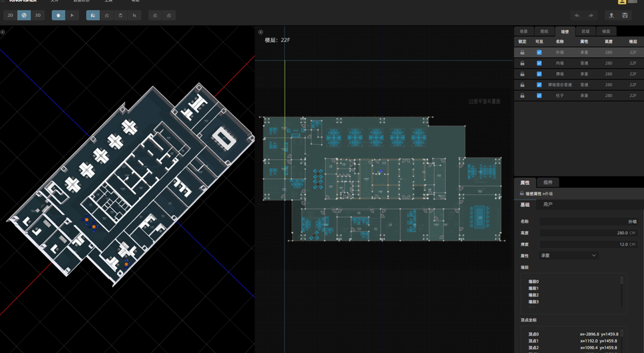Select the 内墙 name cell
The image size is (644, 353).
point(560,63)
